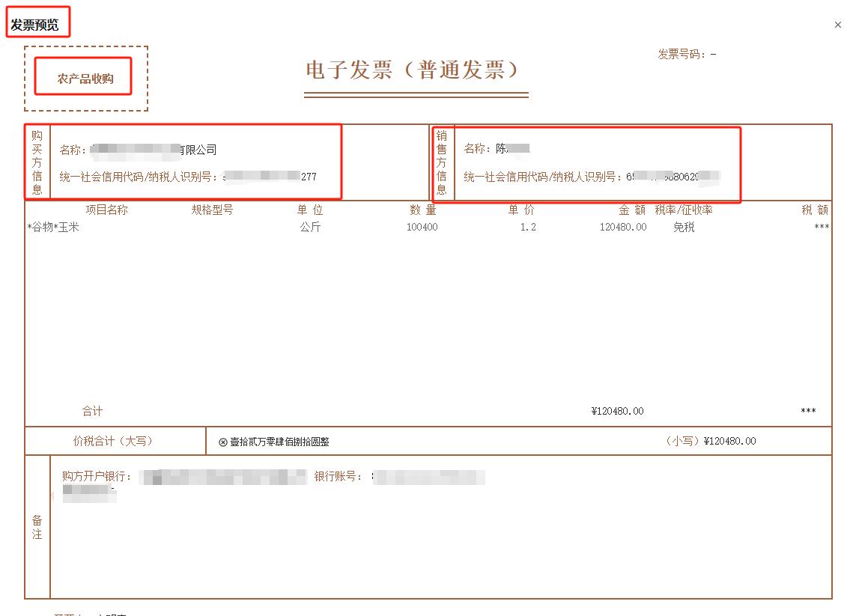Click the 价税合计（大写）label
Image resolution: width=853 pixels, height=616 pixels.
pyautogui.click(x=113, y=441)
